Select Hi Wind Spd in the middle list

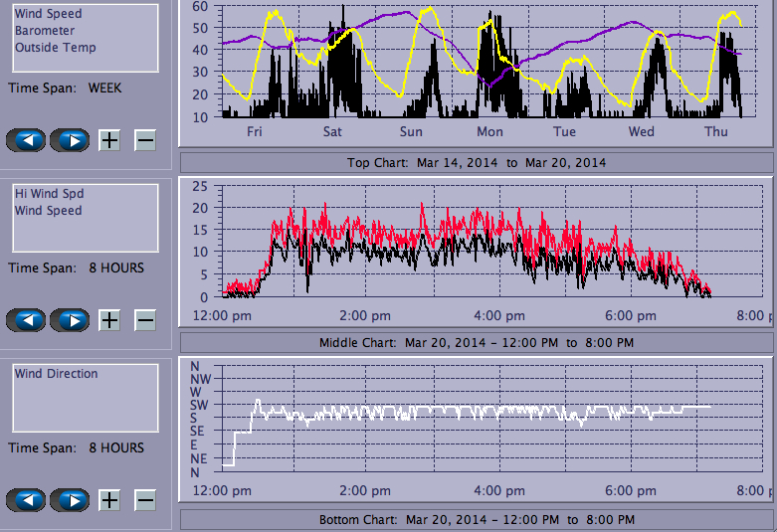44,194
